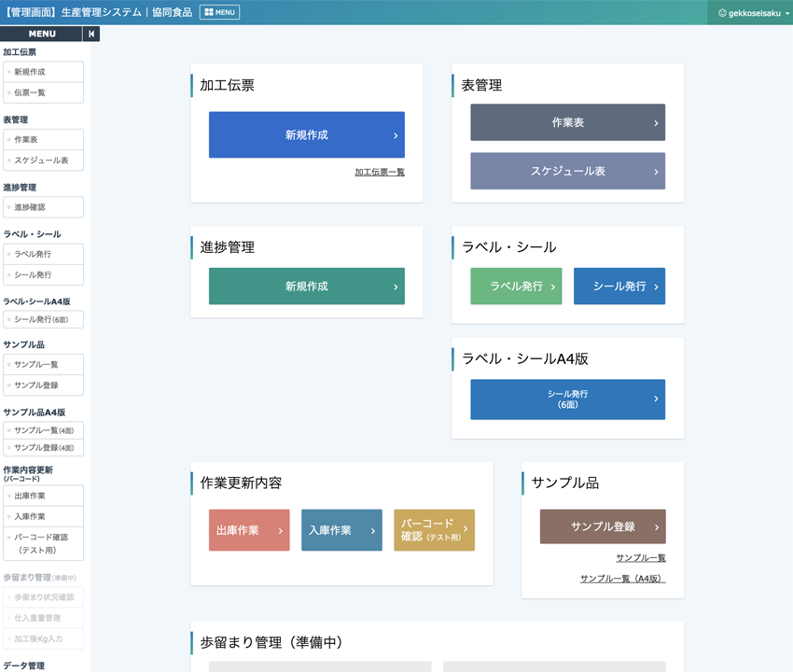This screenshot has width=793, height=672.
Task: Open the 加工伝票一覧 link
Action: (x=379, y=173)
